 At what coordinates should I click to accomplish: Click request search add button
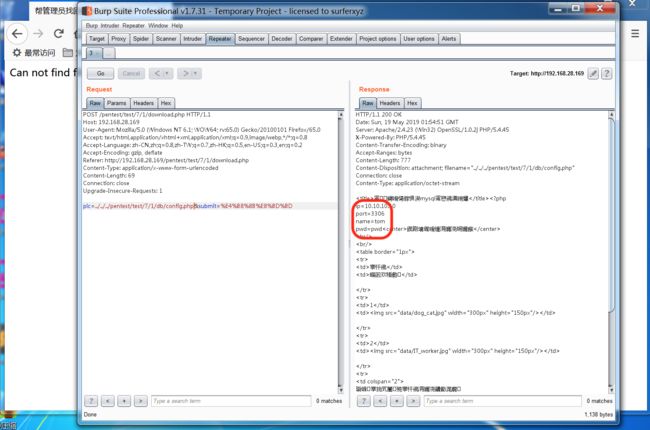(124, 401)
